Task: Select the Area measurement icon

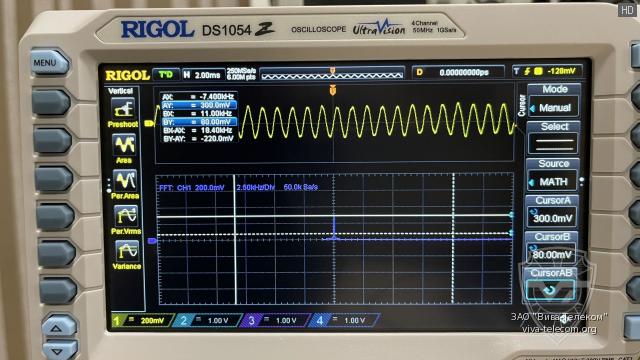Action: pos(124,145)
